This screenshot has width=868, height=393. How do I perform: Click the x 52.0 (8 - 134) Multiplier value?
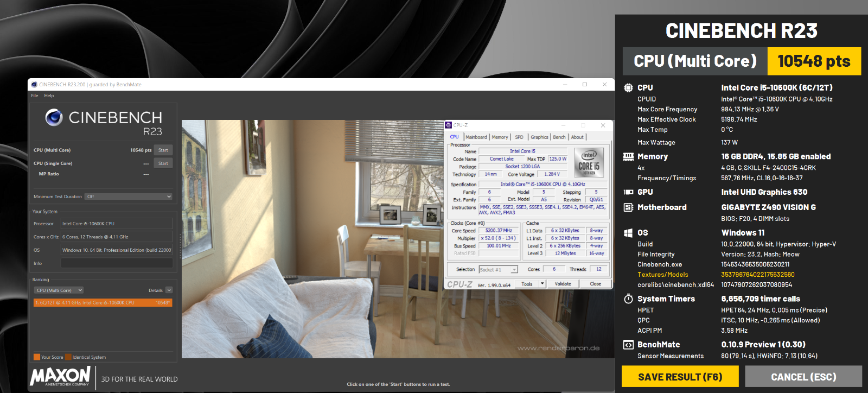[x=499, y=238]
